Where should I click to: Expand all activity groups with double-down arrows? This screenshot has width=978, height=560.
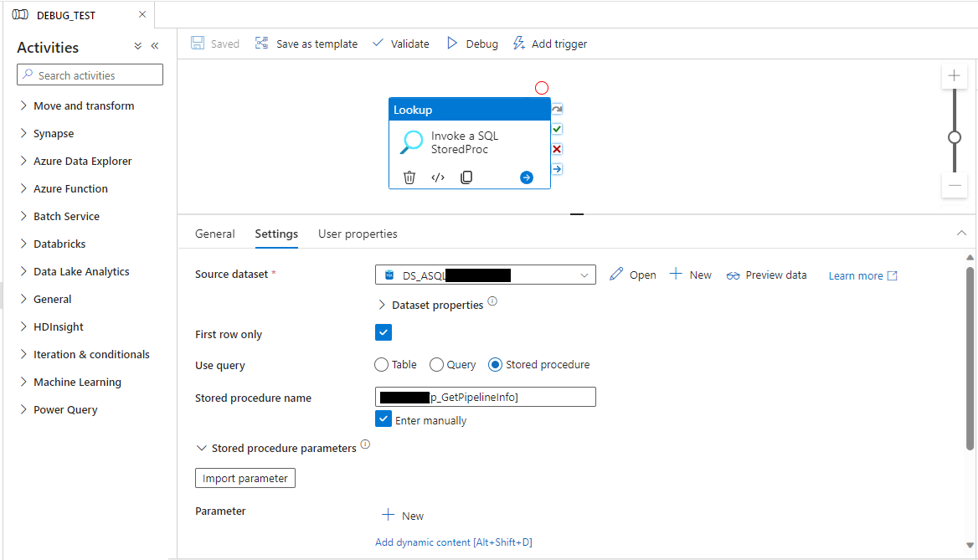(x=138, y=46)
